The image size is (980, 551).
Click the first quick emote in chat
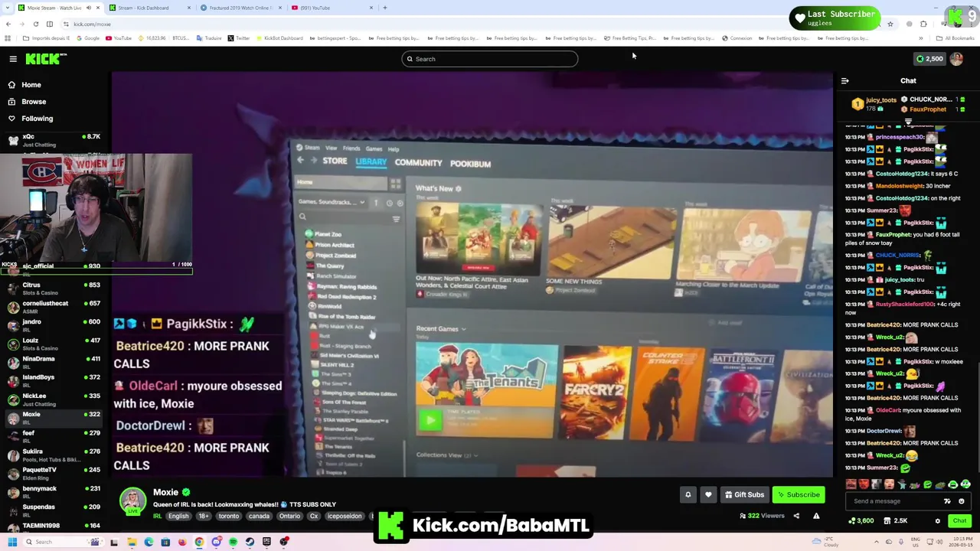[851, 484]
